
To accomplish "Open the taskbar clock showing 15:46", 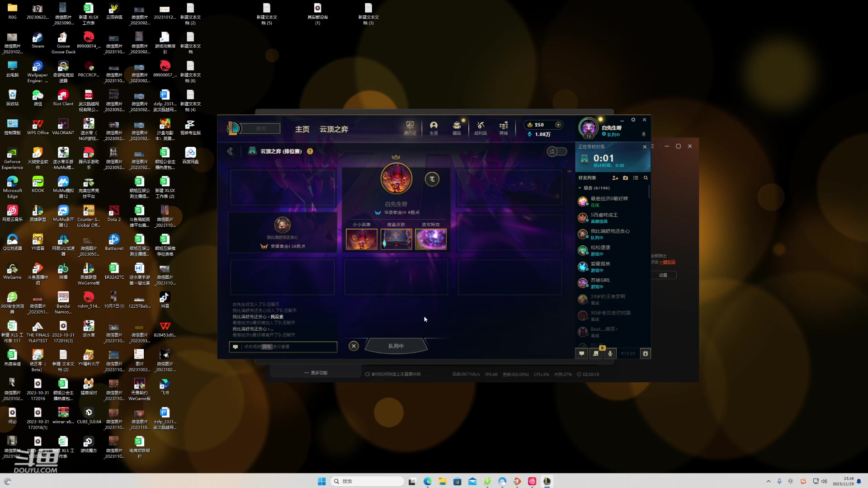I will coord(843,481).
